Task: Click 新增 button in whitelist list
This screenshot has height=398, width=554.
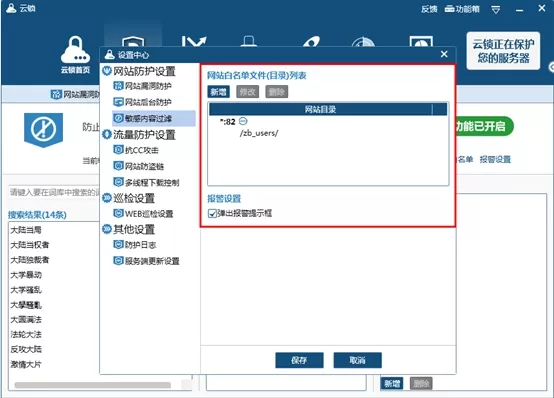Action: click(218, 92)
